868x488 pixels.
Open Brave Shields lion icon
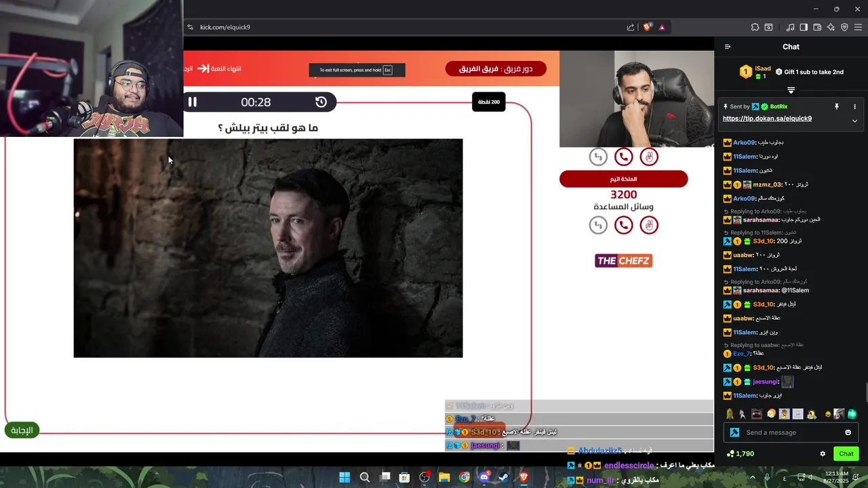coord(647,27)
